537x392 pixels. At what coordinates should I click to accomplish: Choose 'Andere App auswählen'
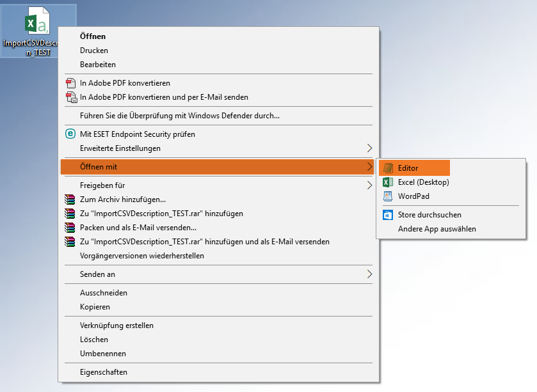click(451, 229)
